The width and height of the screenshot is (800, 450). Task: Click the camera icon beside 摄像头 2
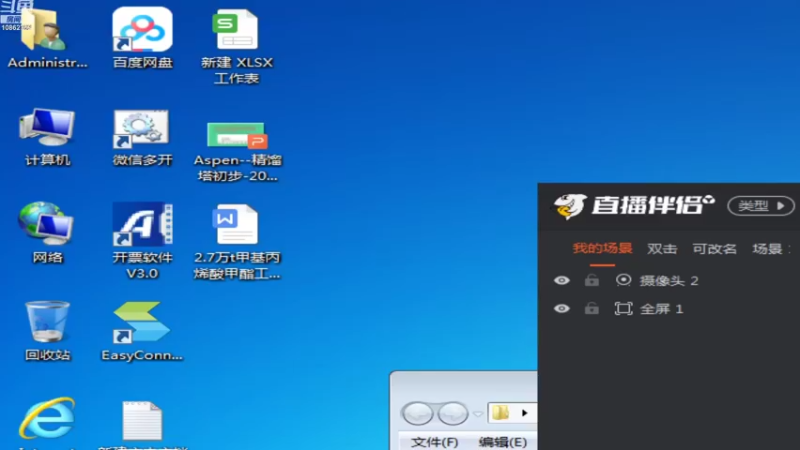(623, 280)
